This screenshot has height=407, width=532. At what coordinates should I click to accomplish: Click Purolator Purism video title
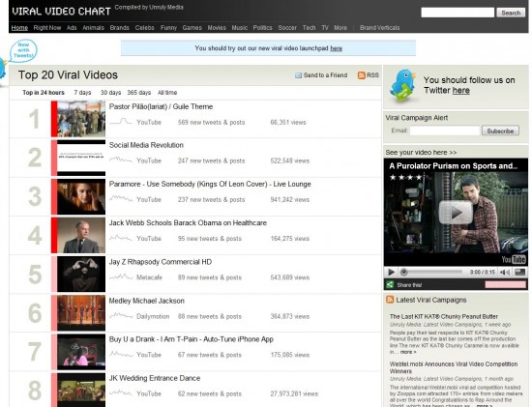(454, 166)
